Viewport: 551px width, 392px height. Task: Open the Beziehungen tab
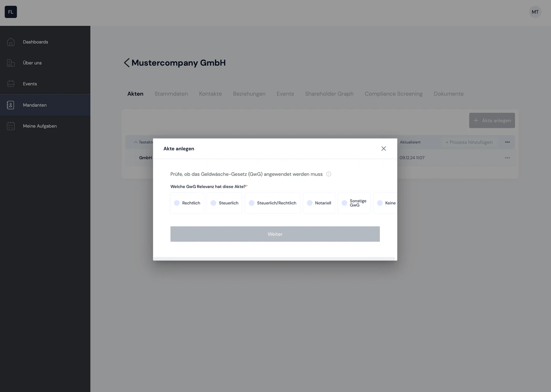coord(249,94)
